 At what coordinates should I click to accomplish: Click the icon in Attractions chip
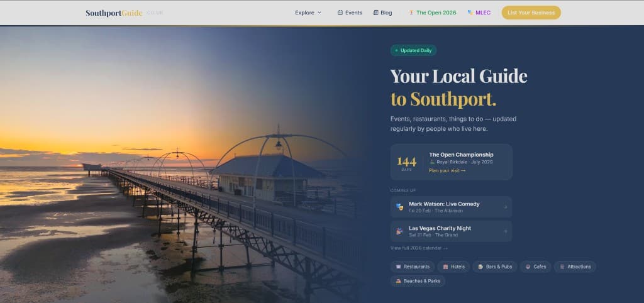(562, 267)
